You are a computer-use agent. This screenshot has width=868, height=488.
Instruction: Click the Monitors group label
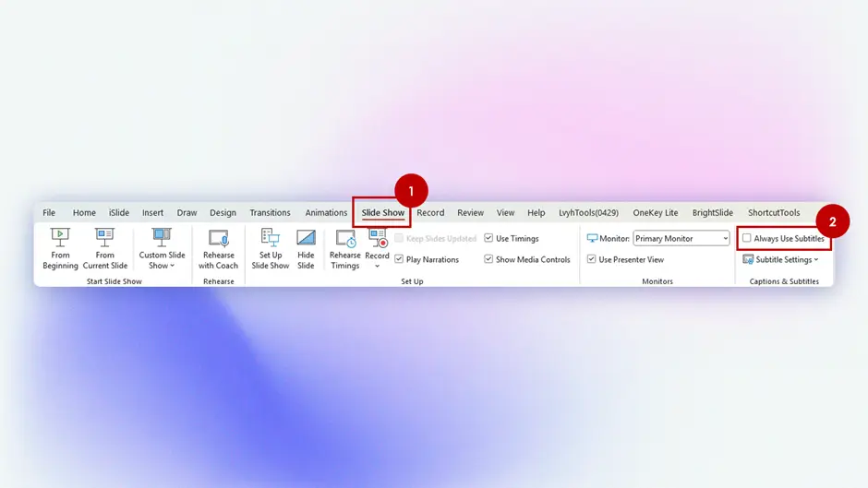[x=657, y=281]
